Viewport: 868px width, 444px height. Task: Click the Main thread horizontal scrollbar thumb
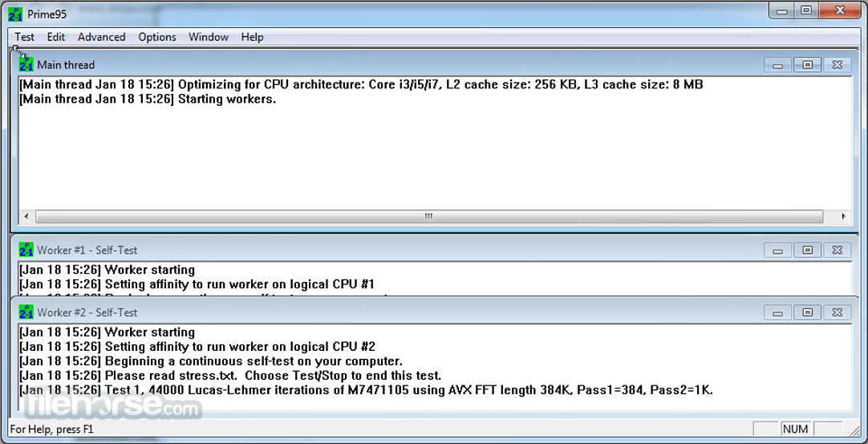[429, 216]
